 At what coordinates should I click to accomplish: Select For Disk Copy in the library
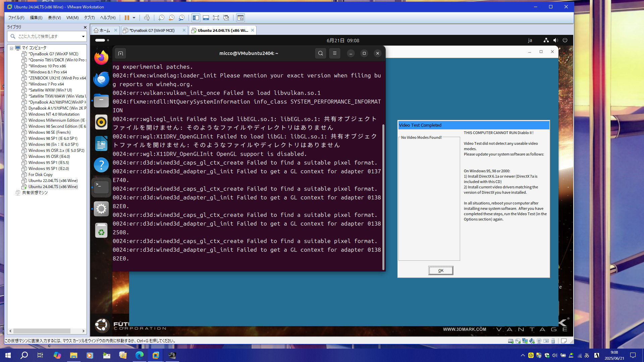pyautogui.click(x=37, y=175)
